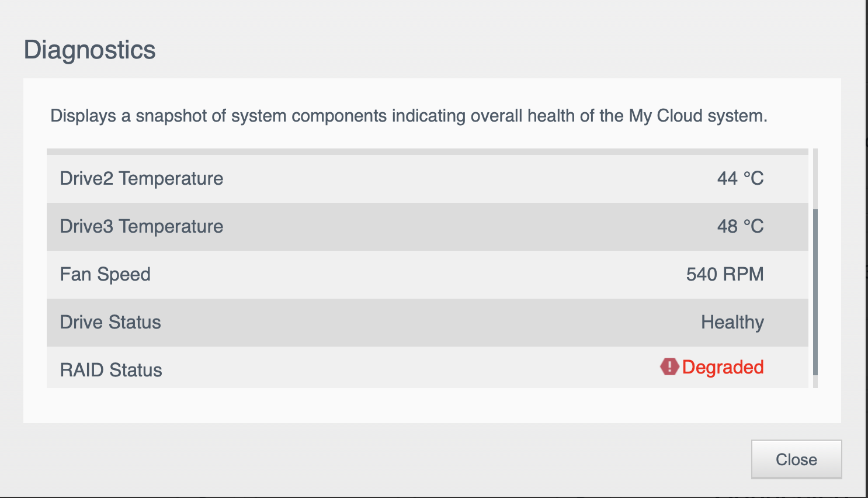This screenshot has height=498, width=868.
Task: Select the RAID Status label
Action: click(111, 370)
